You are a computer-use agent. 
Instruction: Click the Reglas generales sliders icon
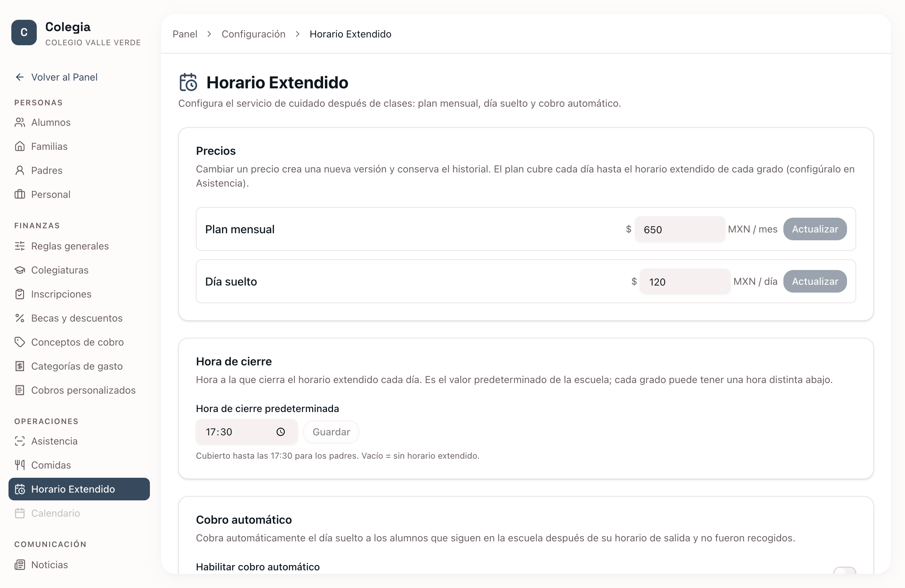[20, 246]
